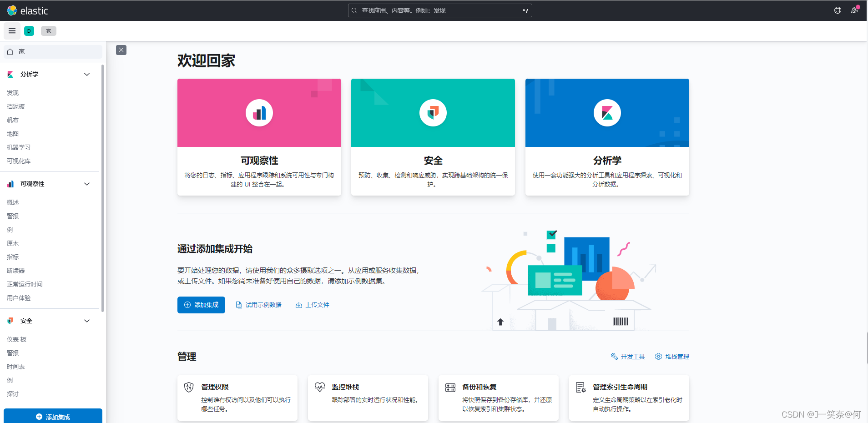Open 机器学习 sidebar item
Viewport: 868px width, 423px height.
pos(19,147)
